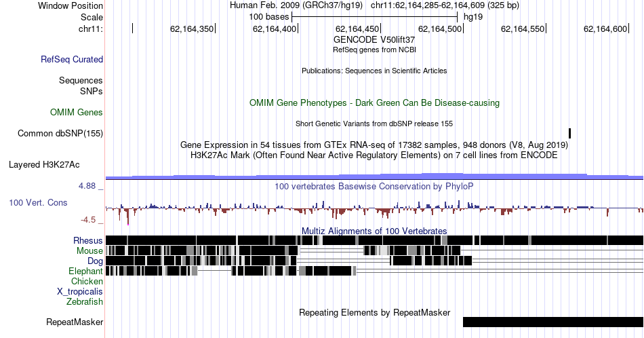Image resolution: width=644 pixels, height=338 pixels.
Task: Select the Chicken alignment label
Action: pos(87,281)
